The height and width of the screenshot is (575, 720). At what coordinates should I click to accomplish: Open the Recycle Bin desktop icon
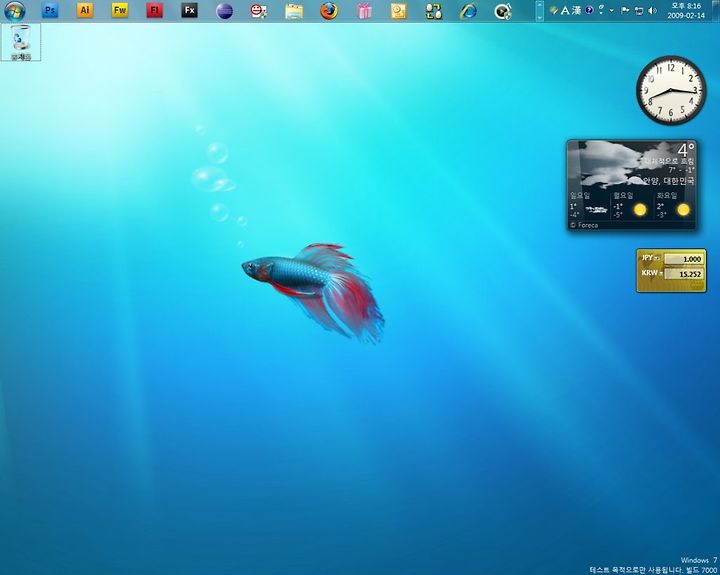pos(21,42)
